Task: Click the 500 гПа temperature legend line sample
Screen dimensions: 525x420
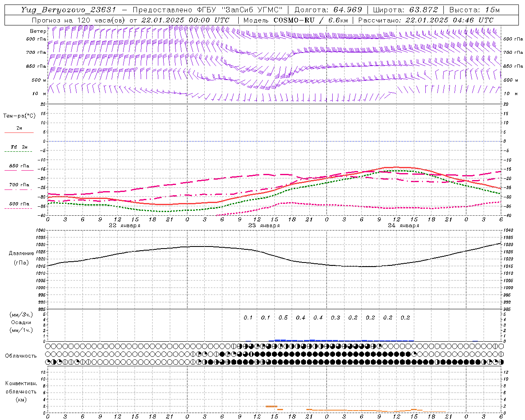Action: 19,209
